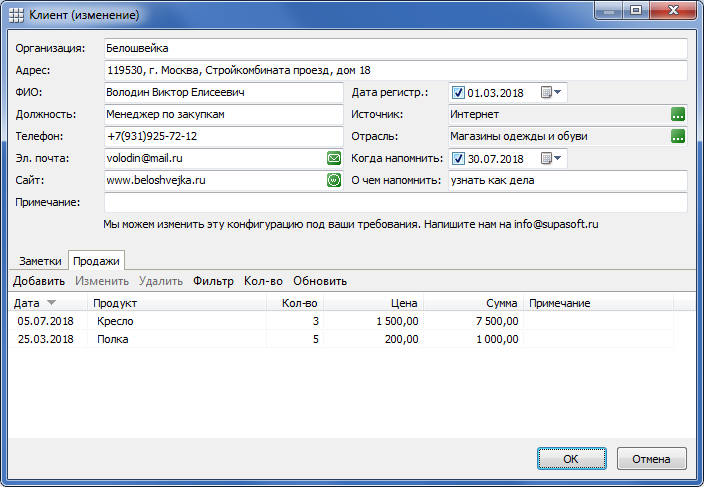Click the 7 500,00 sum cell
The image size is (704, 487).
coord(473,321)
